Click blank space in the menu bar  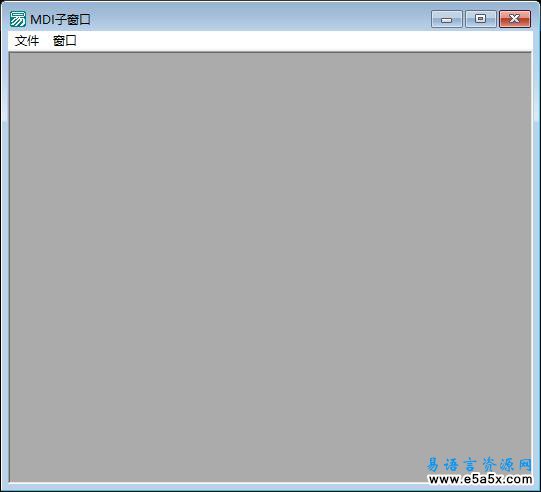click(304, 41)
